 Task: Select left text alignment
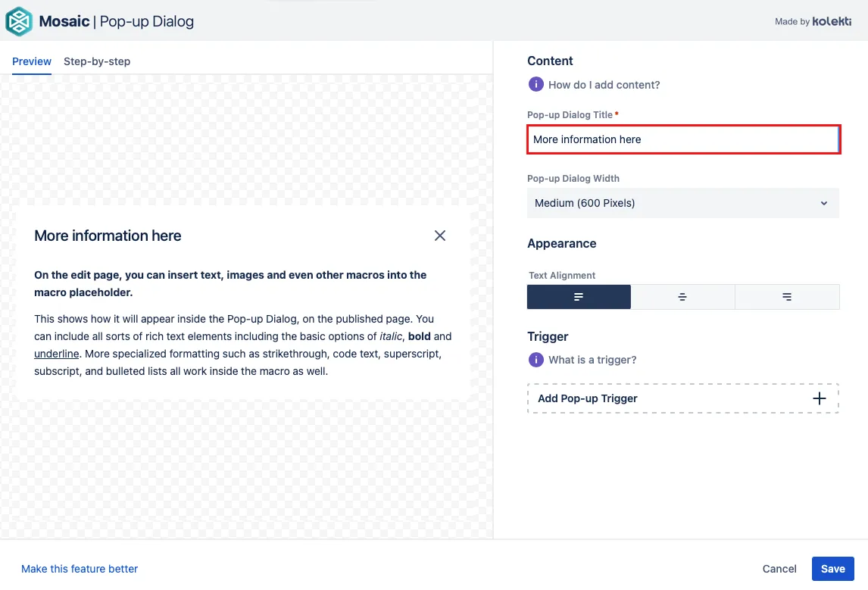(x=579, y=297)
